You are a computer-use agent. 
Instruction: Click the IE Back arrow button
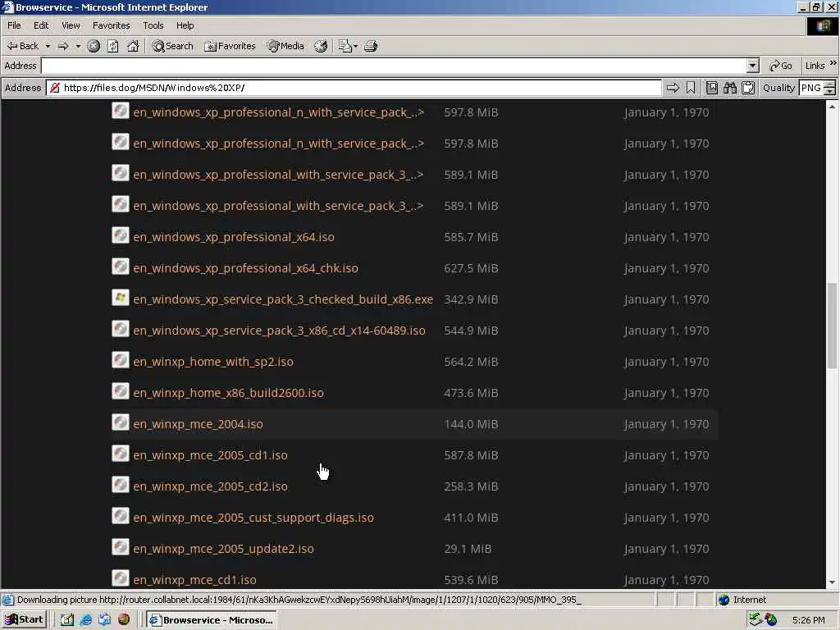(x=22, y=46)
